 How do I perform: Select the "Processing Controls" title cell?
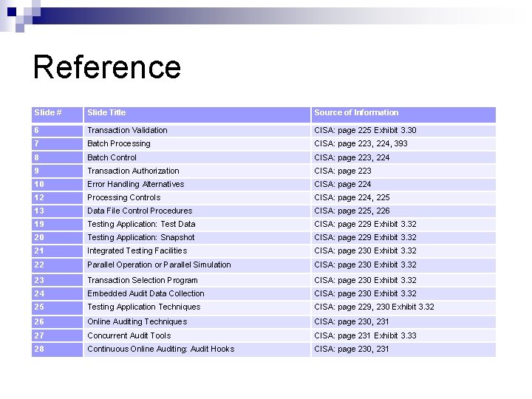coord(197,198)
